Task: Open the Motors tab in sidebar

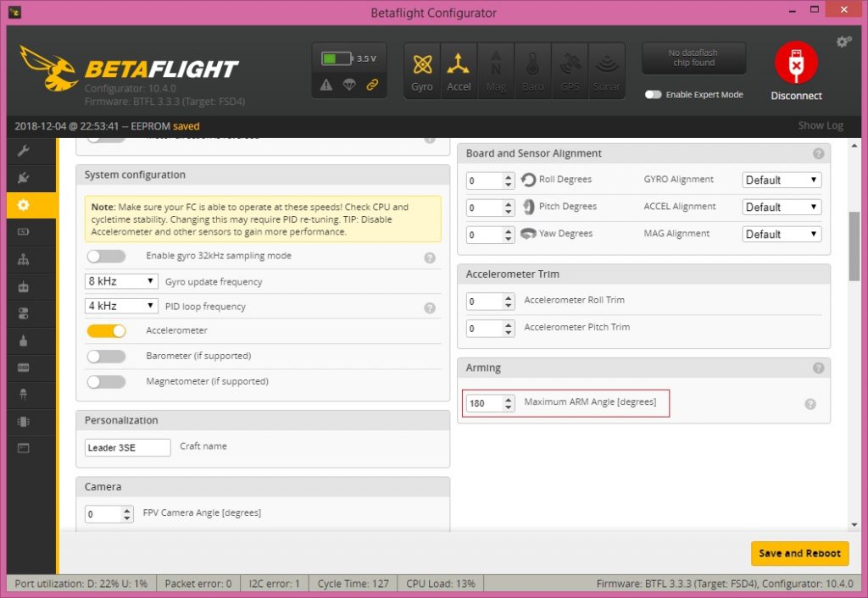Action: point(23,341)
